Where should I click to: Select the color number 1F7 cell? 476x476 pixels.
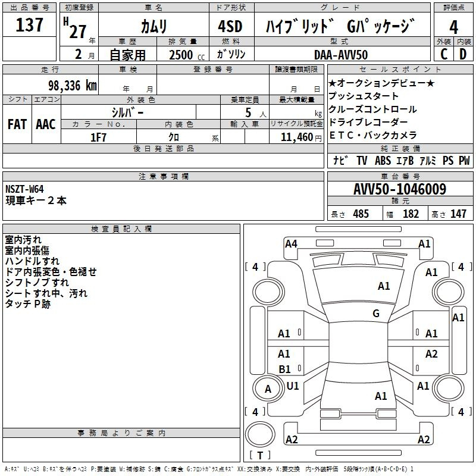tap(99, 137)
